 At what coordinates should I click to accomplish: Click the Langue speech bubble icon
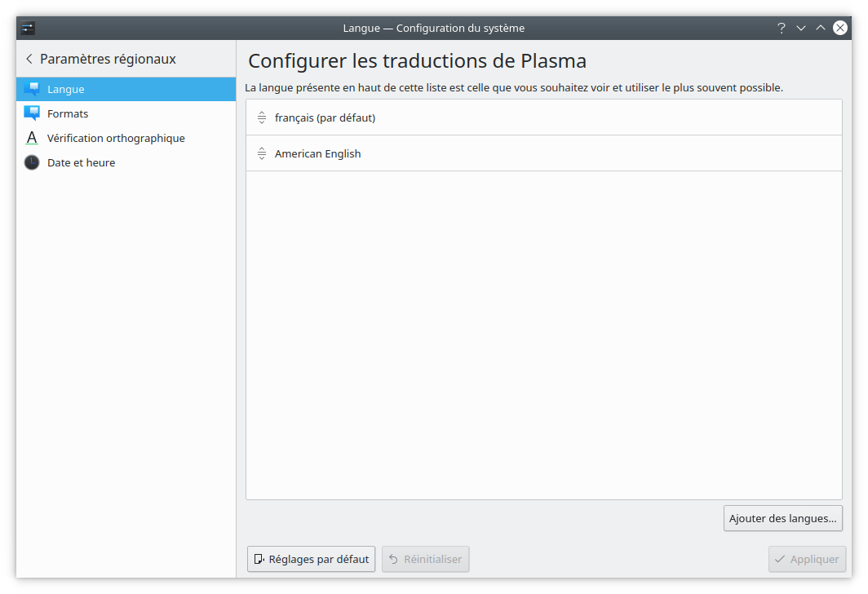(32, 89)
